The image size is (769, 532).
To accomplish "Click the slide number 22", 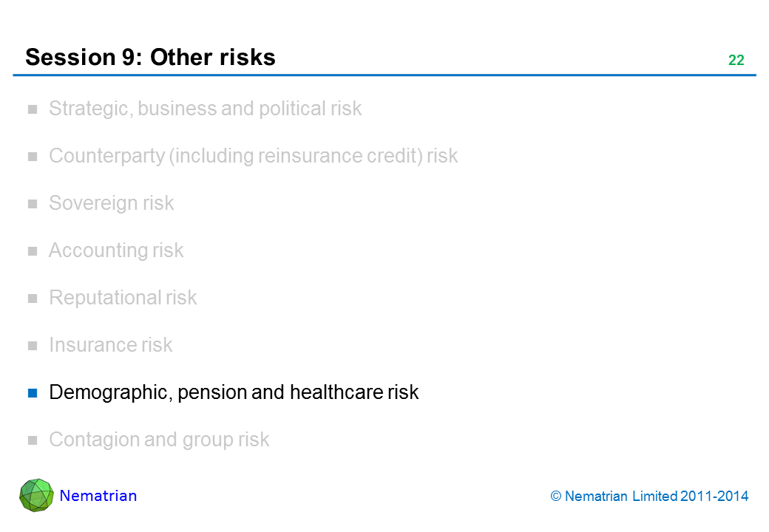I will click(736, 61).
